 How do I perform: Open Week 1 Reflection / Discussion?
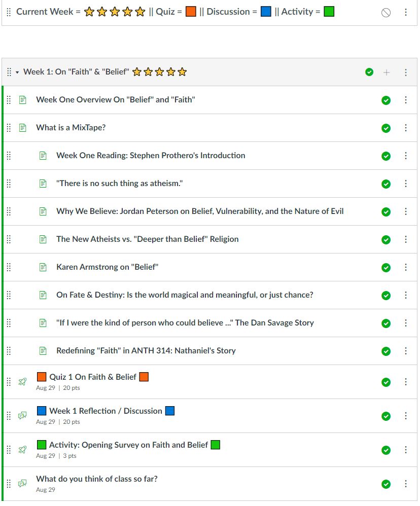click(x=106, y=411)
